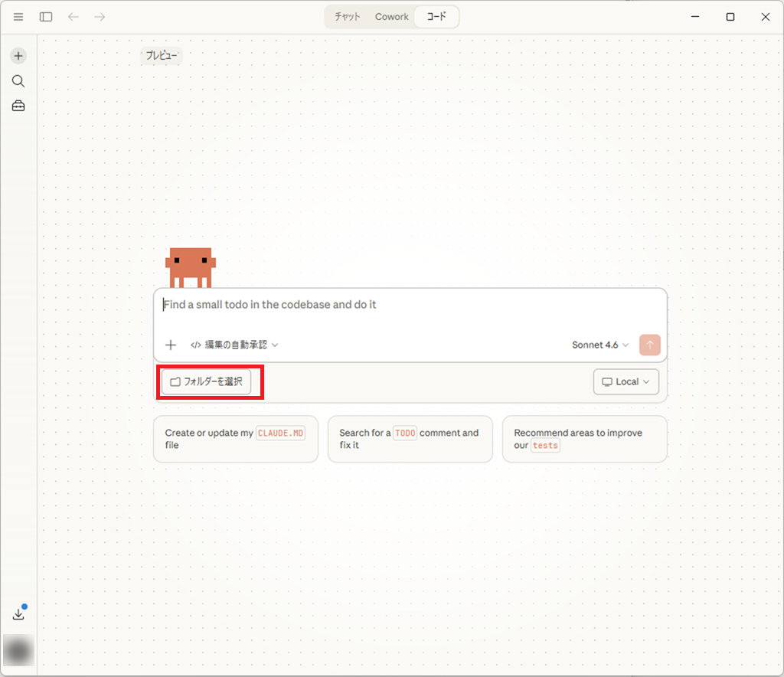This screenshot has width=784, height=677.
Task: Open the Sonnet 4.6 model dropdown
Action: (x=600, y=345)
